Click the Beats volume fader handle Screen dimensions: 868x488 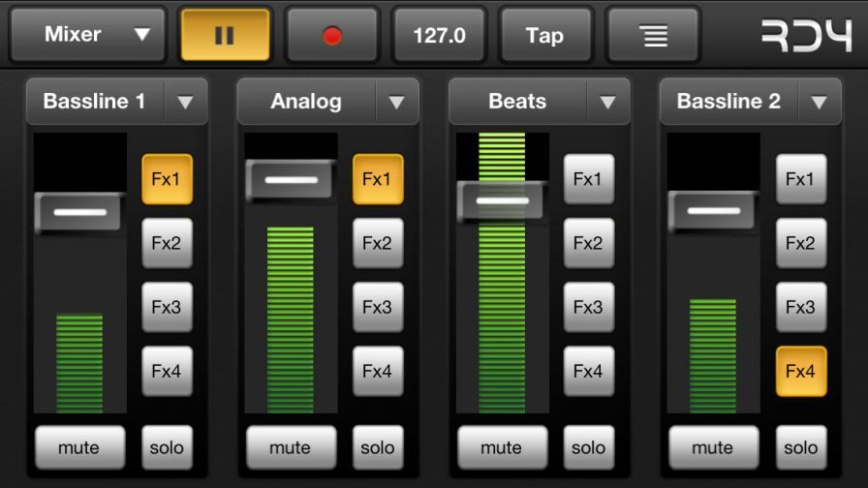click(502, 200)
